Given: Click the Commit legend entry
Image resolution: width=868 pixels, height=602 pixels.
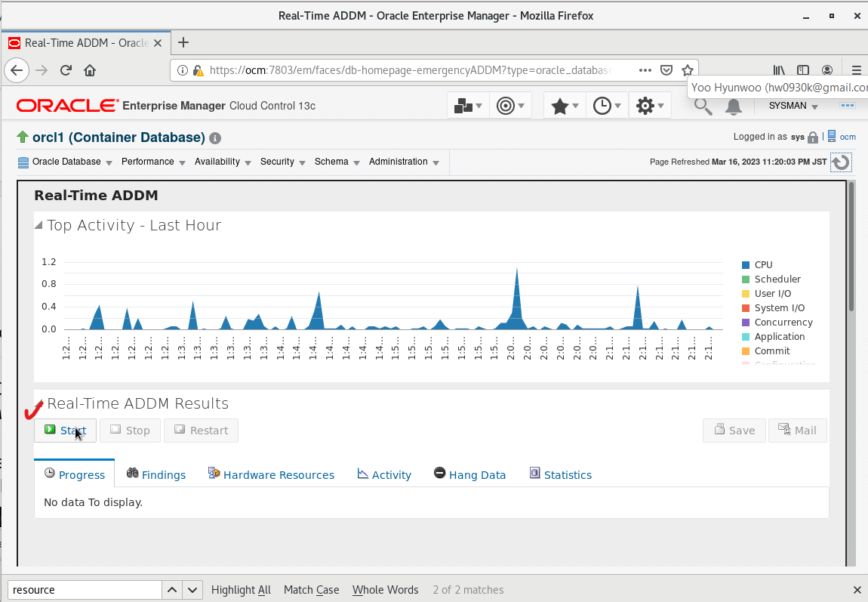Looking at the screenshot, I should coord(766,351).
